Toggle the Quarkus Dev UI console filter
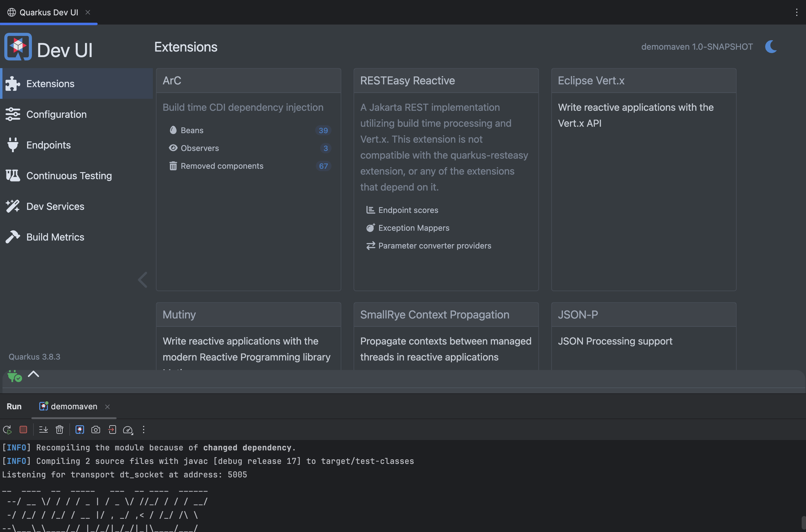 (80, 430)
